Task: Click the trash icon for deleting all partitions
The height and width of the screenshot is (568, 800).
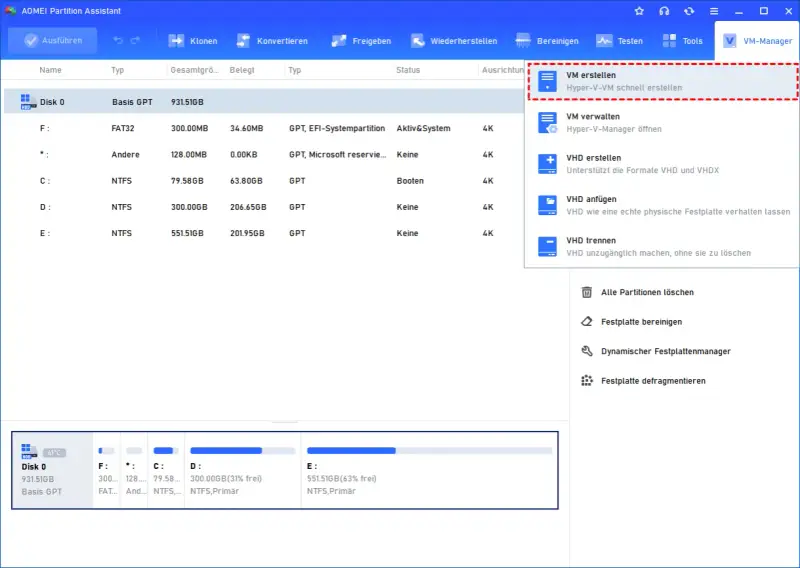Action: 587,292
